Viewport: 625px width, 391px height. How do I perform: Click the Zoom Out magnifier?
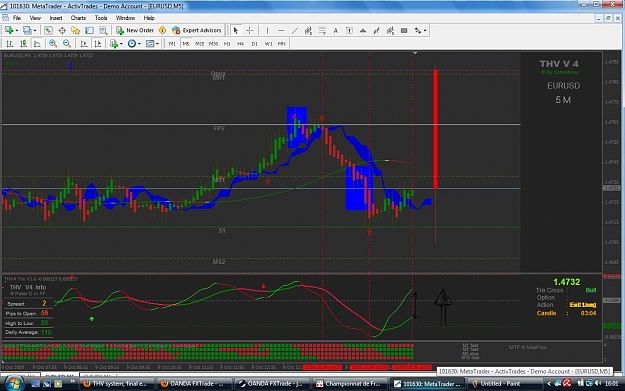click(67, 44)
